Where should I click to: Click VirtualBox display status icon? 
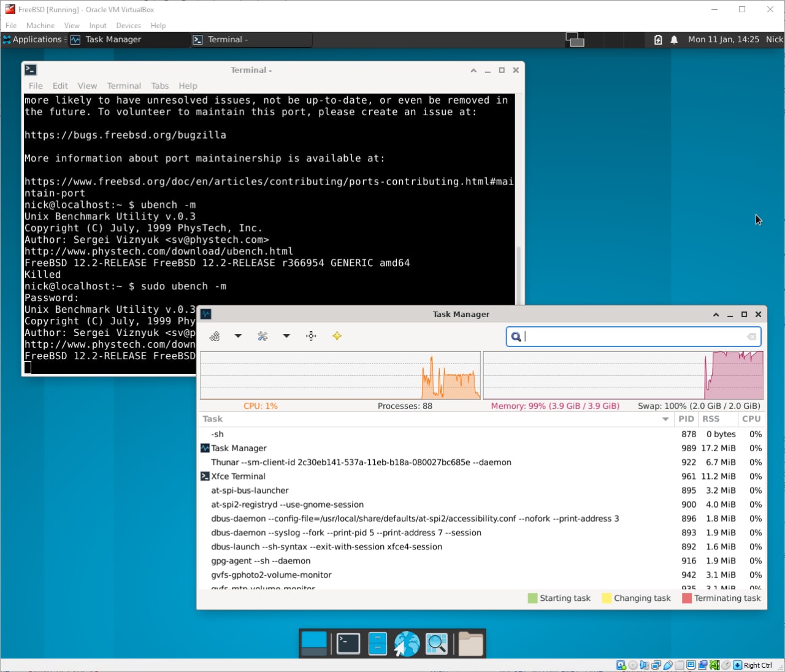click(x=691, y=665)
